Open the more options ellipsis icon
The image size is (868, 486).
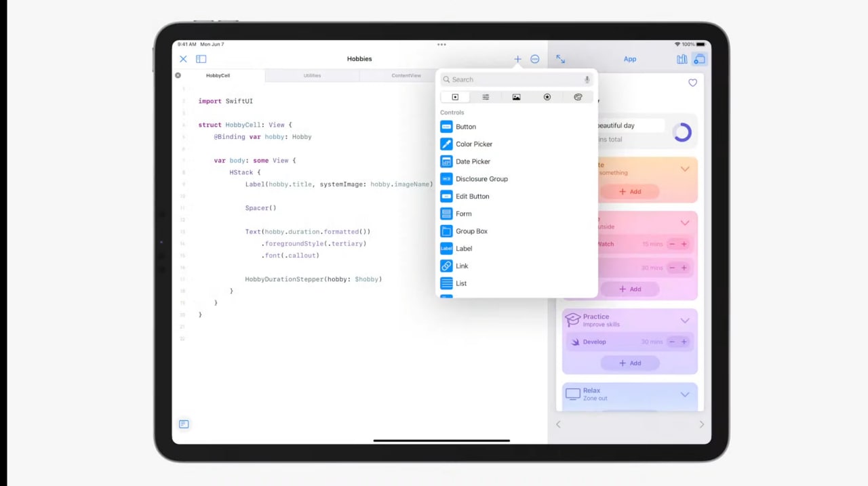[x=535, y=59]
